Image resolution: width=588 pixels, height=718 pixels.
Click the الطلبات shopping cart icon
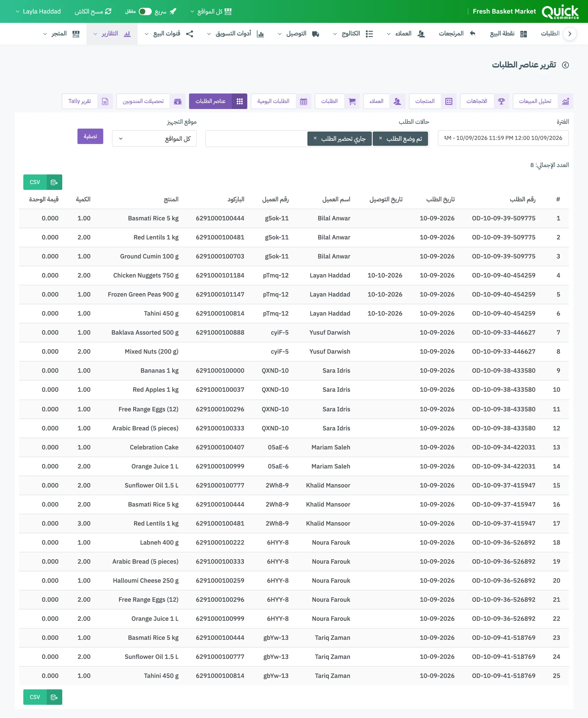click(352, 101)
